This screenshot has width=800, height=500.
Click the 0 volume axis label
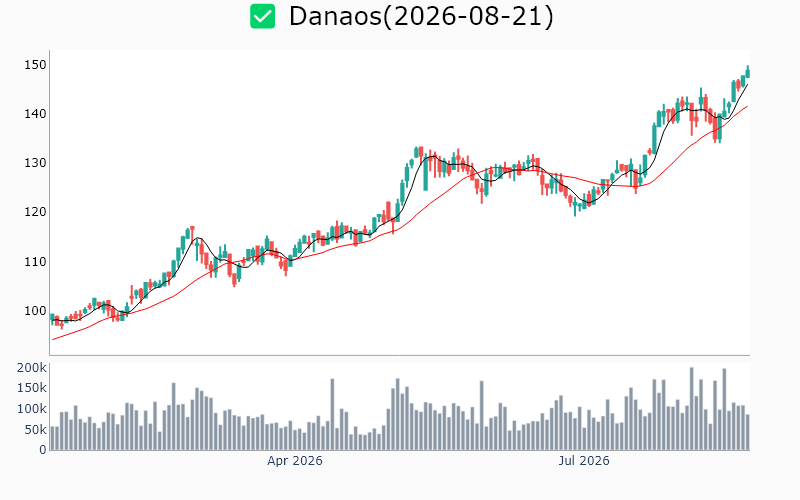pos(43,450)
